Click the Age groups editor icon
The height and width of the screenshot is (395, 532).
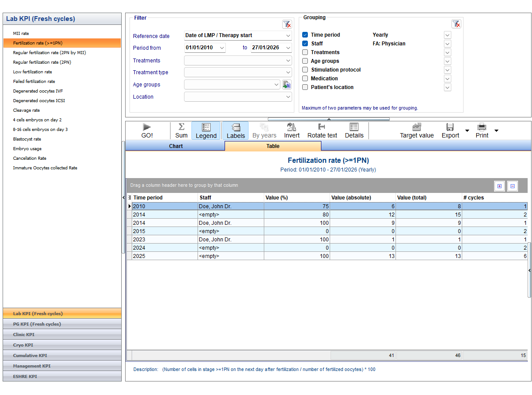pos(286,85)
